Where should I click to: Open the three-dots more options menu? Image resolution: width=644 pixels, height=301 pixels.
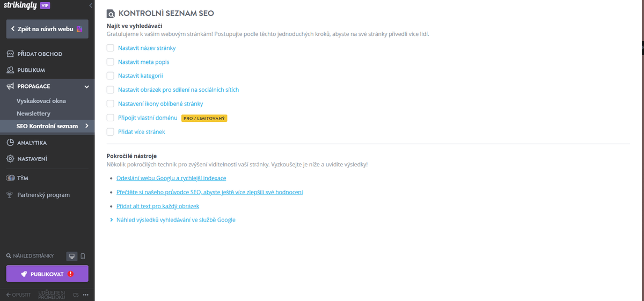85,295
